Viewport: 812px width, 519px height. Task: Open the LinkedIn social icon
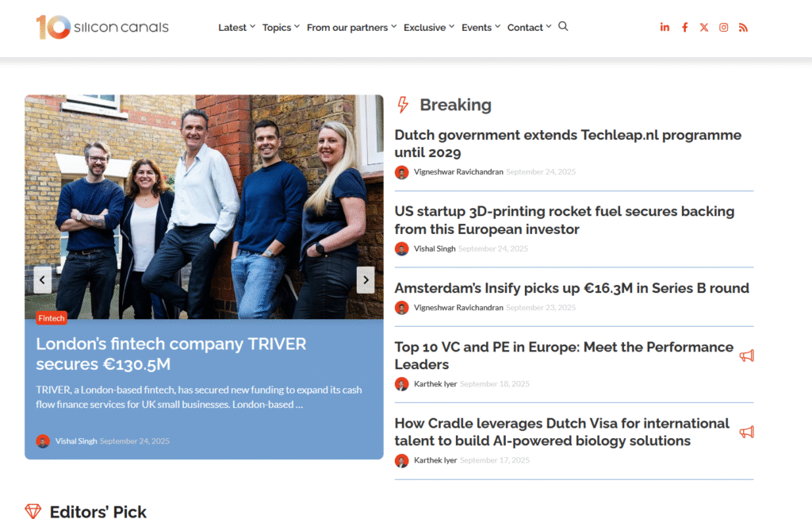(x=665, y=27)
